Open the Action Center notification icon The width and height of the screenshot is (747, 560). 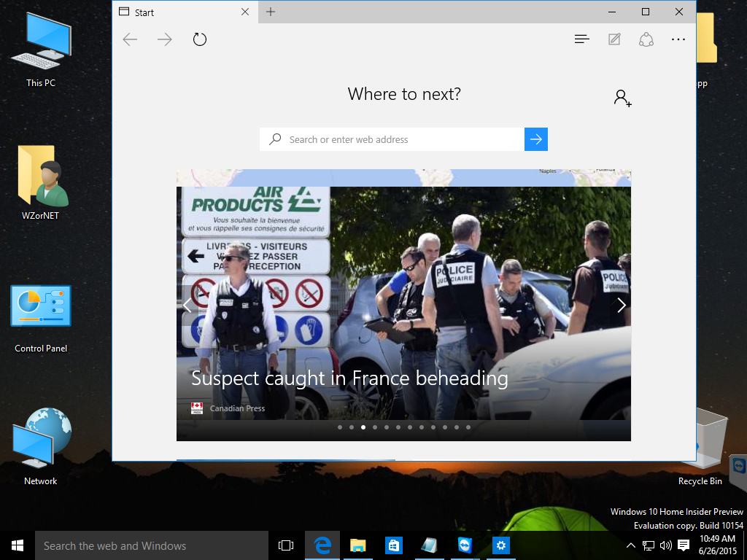tap(684, 545)
